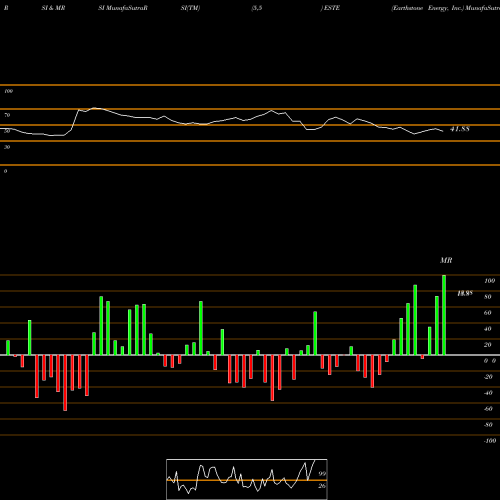Click the end point of the white RSI line
This screenshot has width=500, height=500.
443,131
